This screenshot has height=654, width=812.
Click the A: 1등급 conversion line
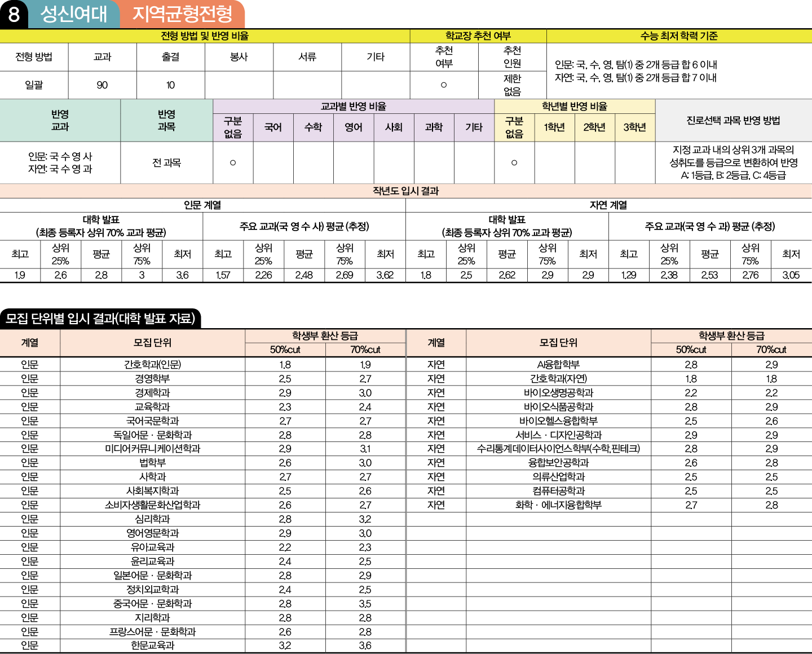pos(733,175)
